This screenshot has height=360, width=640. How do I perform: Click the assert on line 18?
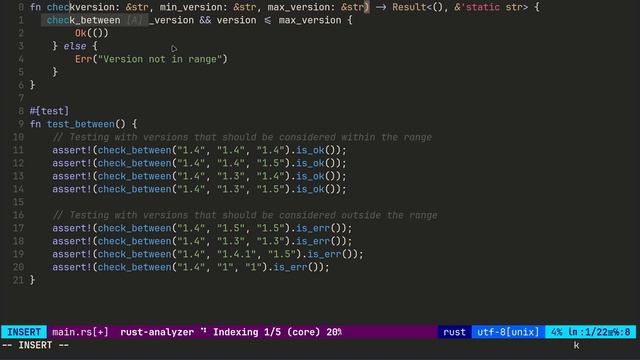pyautogui.click(x=202, y=241)
